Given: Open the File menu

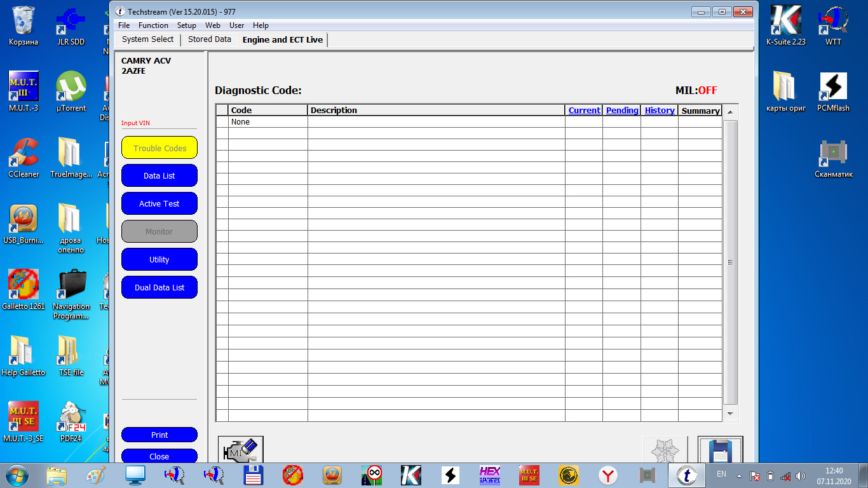Looking at the screenshot, I should [x=124, y=25].
